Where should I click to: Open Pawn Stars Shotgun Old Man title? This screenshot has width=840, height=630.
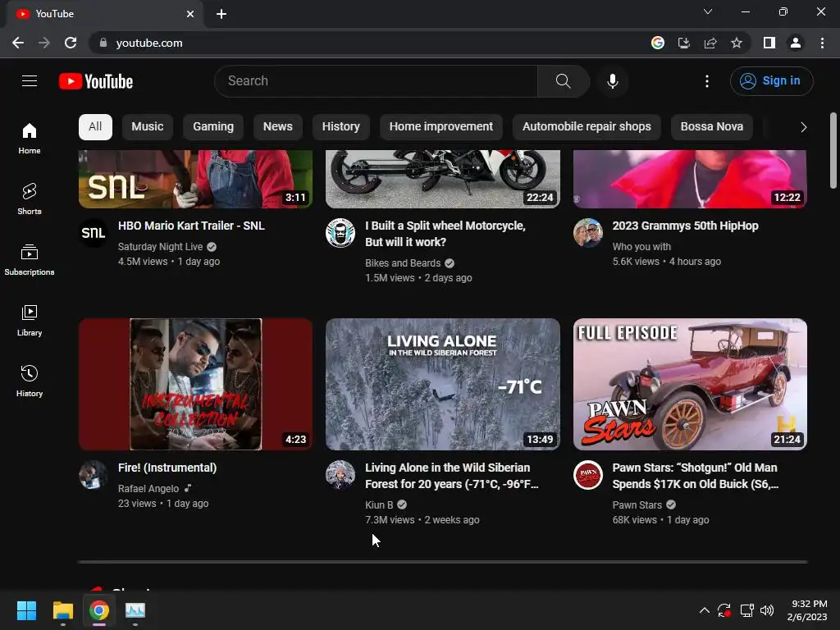tap(696, 476)
